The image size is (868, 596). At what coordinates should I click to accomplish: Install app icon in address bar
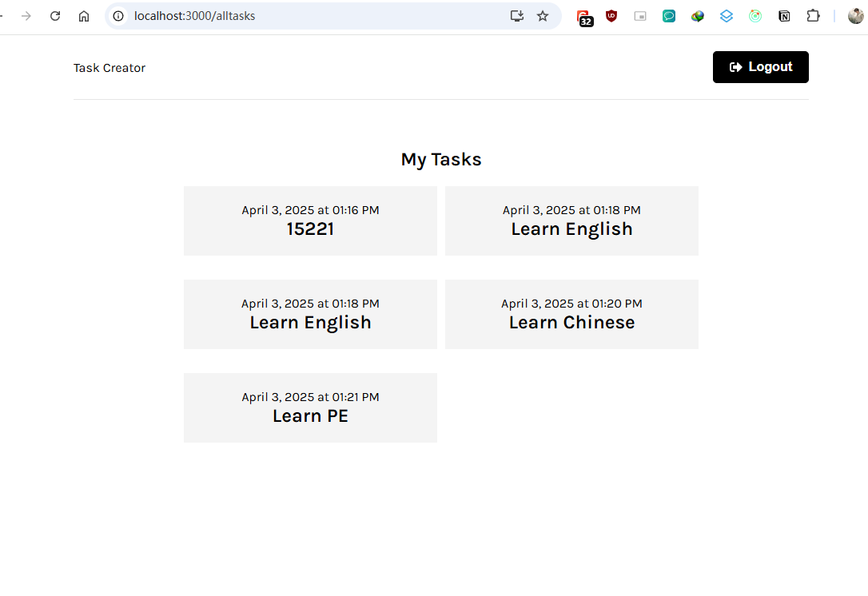(x=517, y=16)
